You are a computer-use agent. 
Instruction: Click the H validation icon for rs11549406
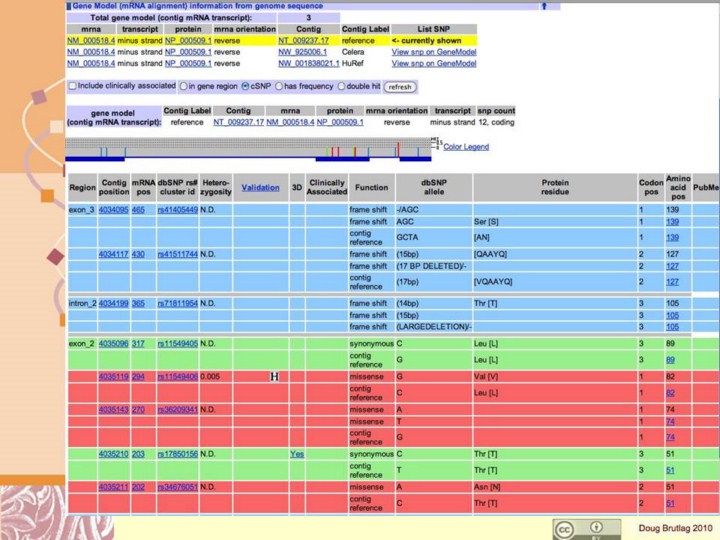tap(273, 376)
